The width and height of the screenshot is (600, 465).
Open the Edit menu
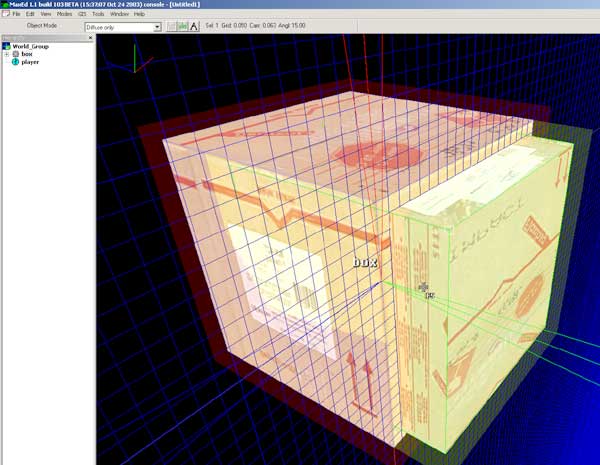(x=30, y=14)
